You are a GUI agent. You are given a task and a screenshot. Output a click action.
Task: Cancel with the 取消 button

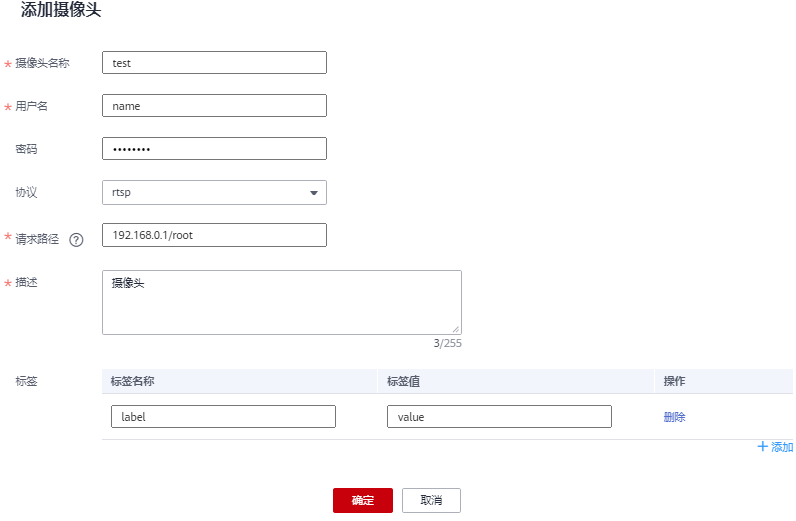pyautogui.click(x=432, y=500)
